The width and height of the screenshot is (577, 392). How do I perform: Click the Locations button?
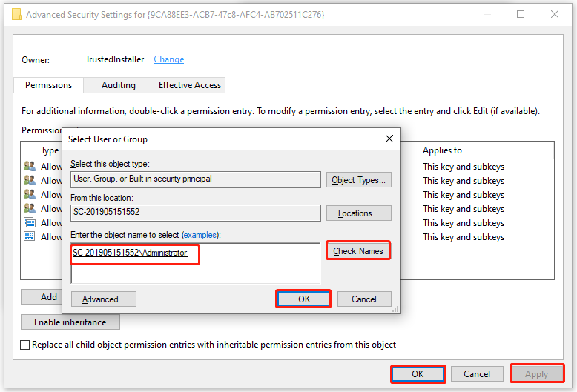[358, 213]
